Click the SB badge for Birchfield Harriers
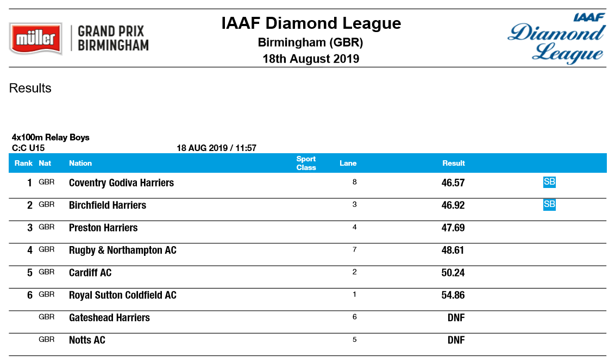Image resolution: width=615 pixels, height=364 pixels. tap(549, 204)
